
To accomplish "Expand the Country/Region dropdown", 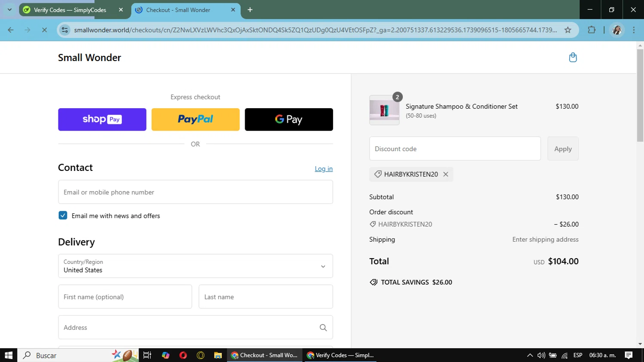I will pos(195,266).
